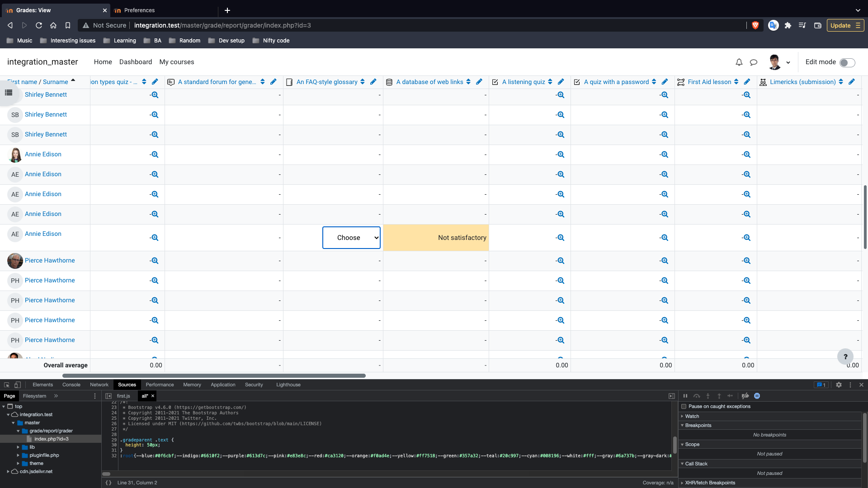
Task: Select index.php?id=3 in the file tree
Action: [x=52, y=439]
